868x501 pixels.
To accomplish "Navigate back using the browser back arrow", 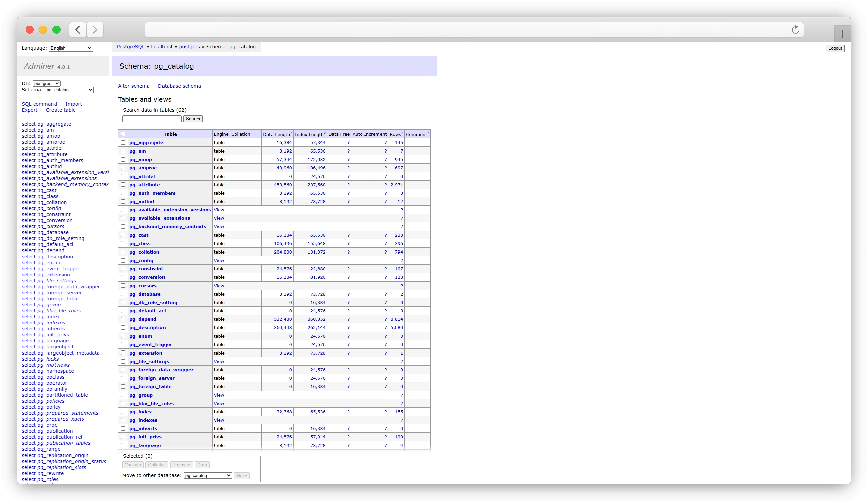I will pyautogui.click(x=77, y=29).
